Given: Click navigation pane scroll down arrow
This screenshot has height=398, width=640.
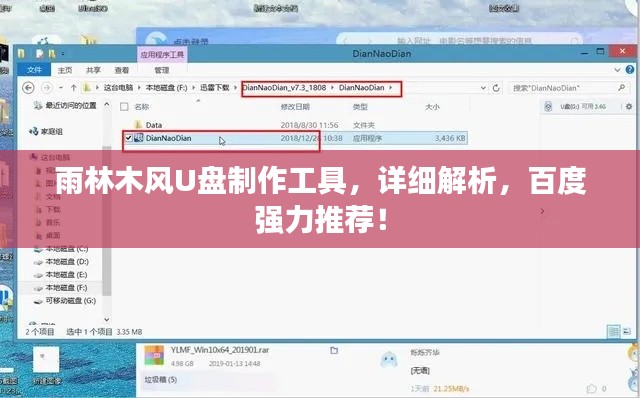Looking at the screenshot, I should tap(107, 320).
